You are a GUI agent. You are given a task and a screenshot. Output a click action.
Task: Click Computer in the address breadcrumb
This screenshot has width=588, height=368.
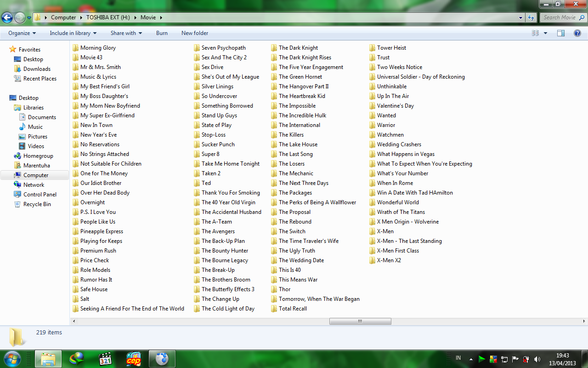(63, 17)
